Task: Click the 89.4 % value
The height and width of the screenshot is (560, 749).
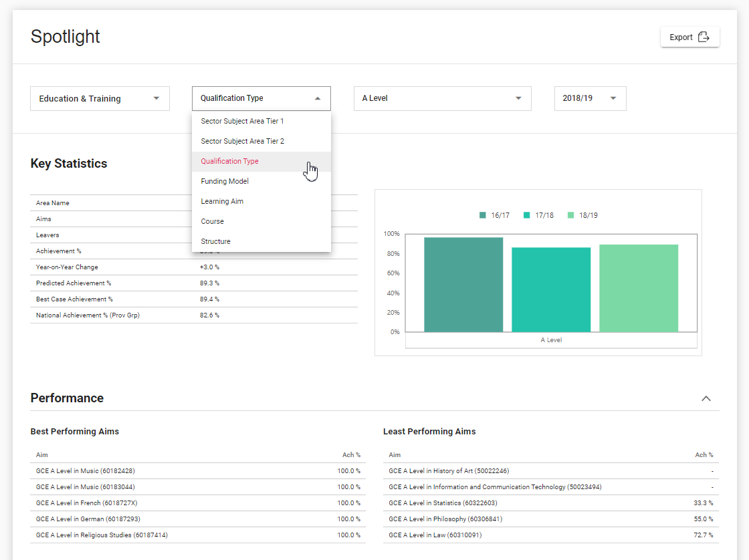Action: click(x=209, y=299)
